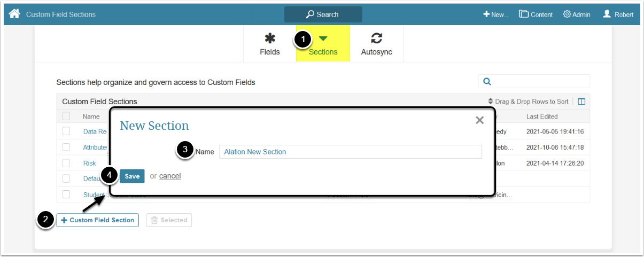The image size is (644, 257).
Task: Open the Fields asterisk icon
Action: point(270,38)
